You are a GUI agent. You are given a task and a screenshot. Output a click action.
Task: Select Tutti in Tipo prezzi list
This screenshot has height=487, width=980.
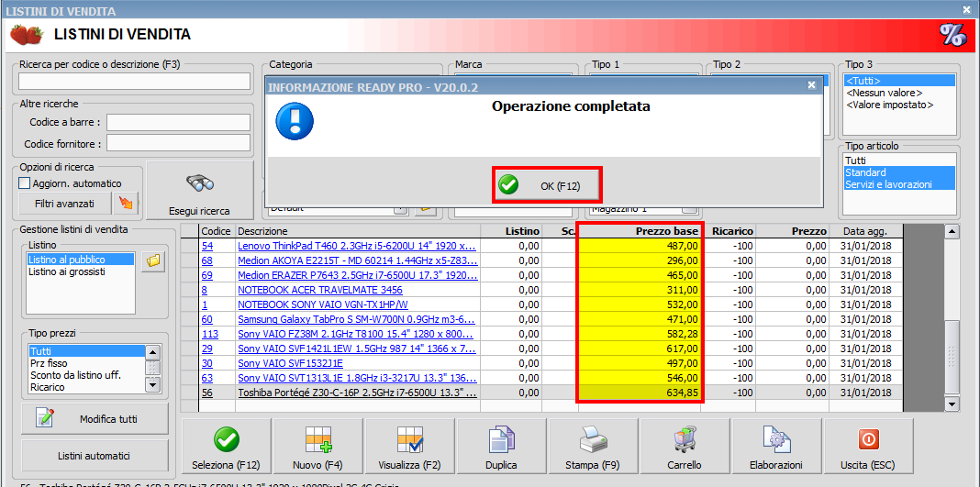click(86, 351)
